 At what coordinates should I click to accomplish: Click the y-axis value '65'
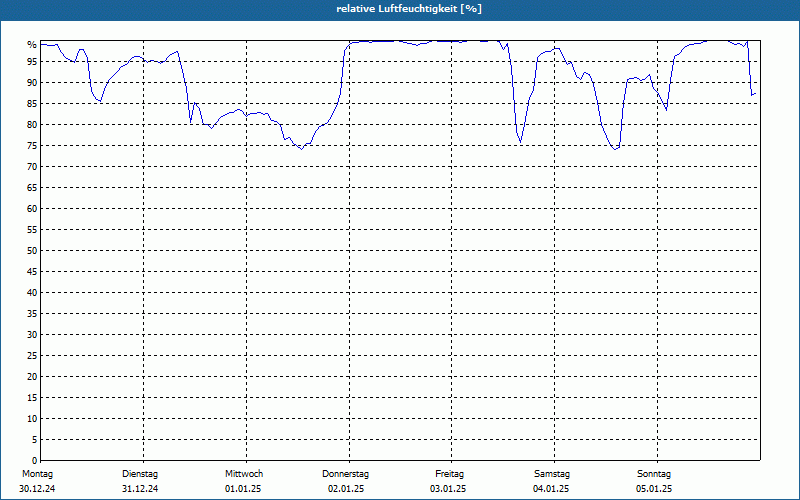32,188
